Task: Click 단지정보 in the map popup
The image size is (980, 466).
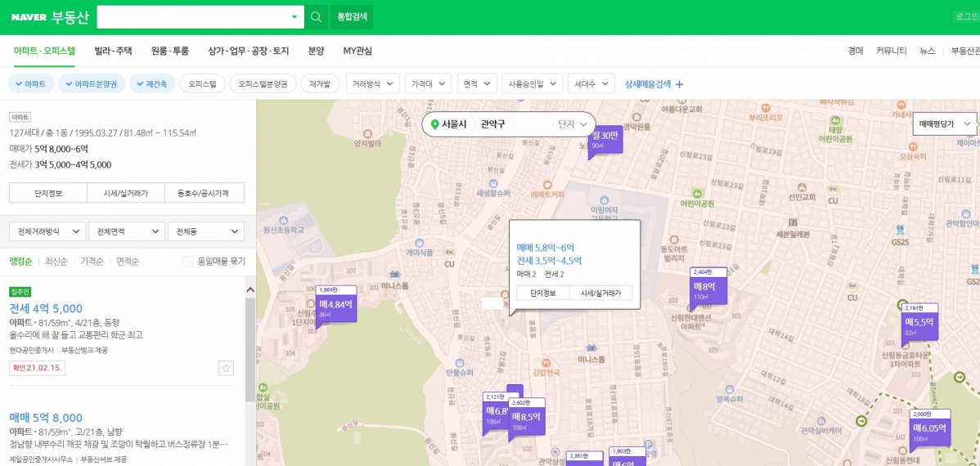Action: [542, 293]
